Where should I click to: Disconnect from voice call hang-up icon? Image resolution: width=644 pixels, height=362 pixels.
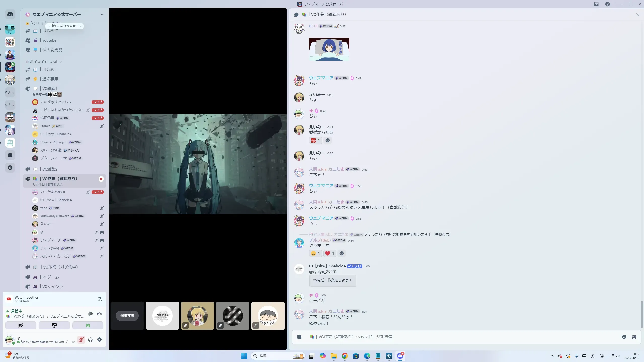click(x=99, y=314)
